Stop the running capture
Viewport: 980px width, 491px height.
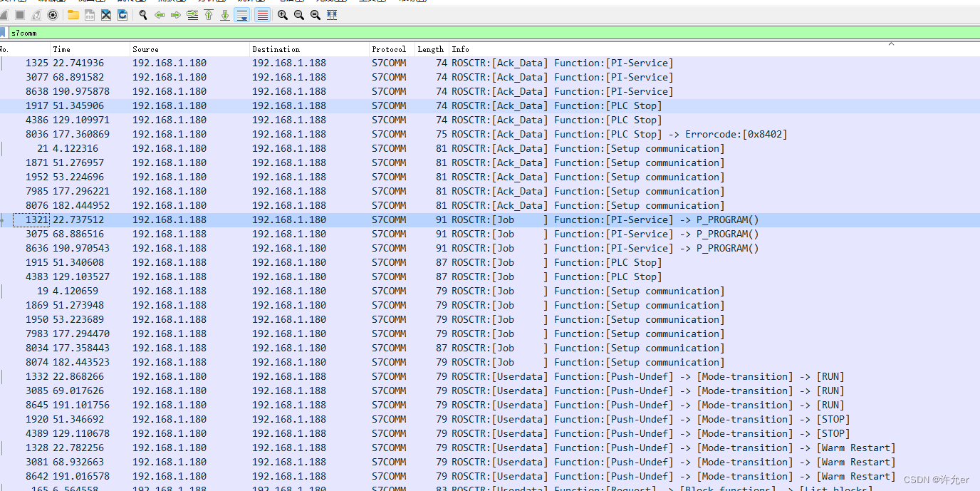click(19, 14)
